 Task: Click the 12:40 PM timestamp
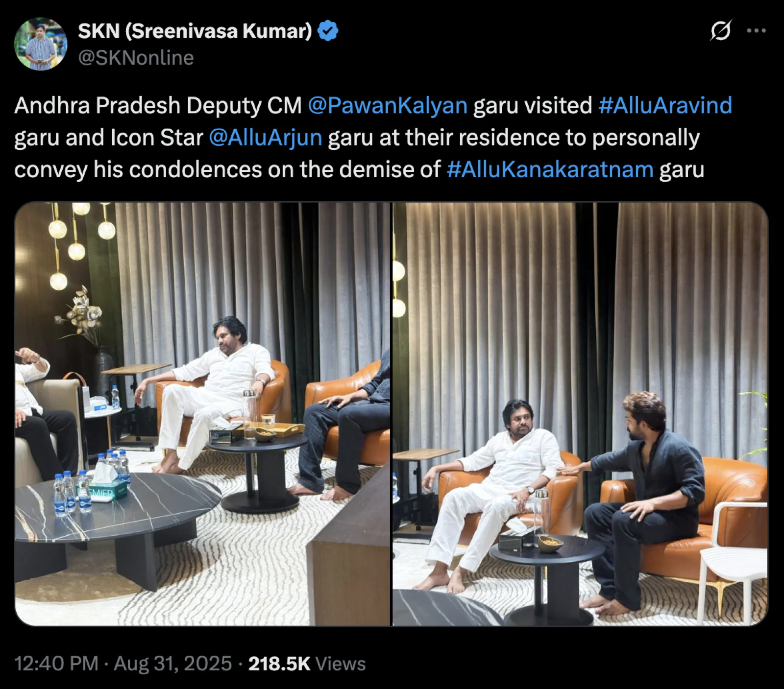click(x=56, y=664)
